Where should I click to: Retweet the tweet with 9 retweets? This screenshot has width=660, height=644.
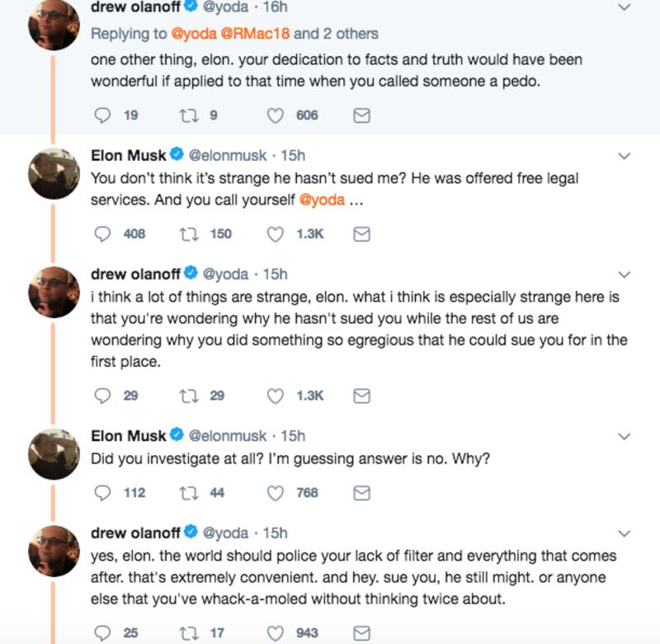(x=186, y=116)
